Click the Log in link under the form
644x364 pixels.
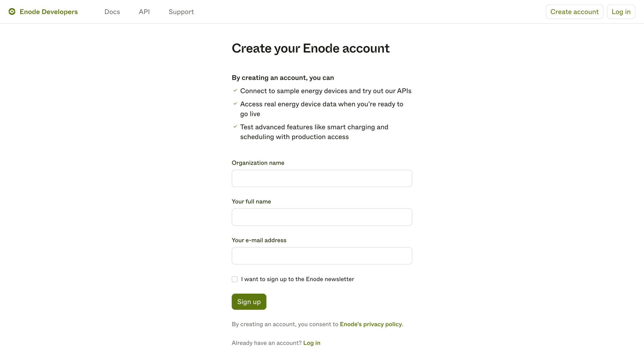(x=312, y=343)
